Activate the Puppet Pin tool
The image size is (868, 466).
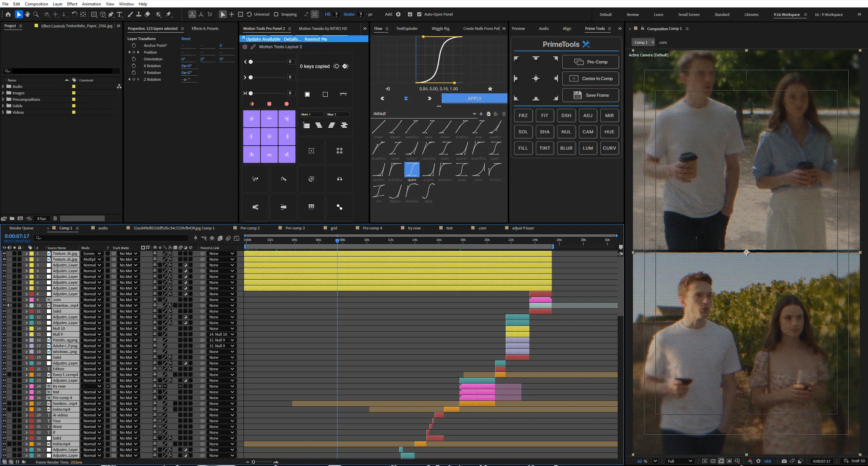click(169, 14)
